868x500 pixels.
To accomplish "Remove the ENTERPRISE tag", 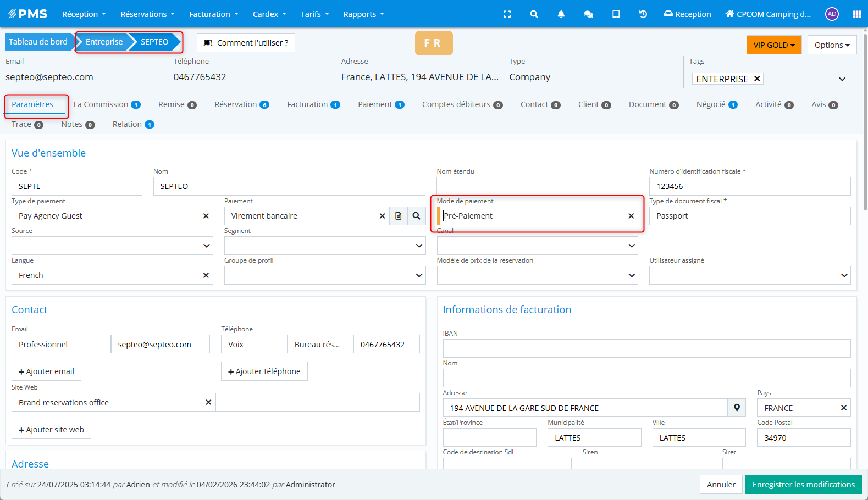I will click(757, 79).
